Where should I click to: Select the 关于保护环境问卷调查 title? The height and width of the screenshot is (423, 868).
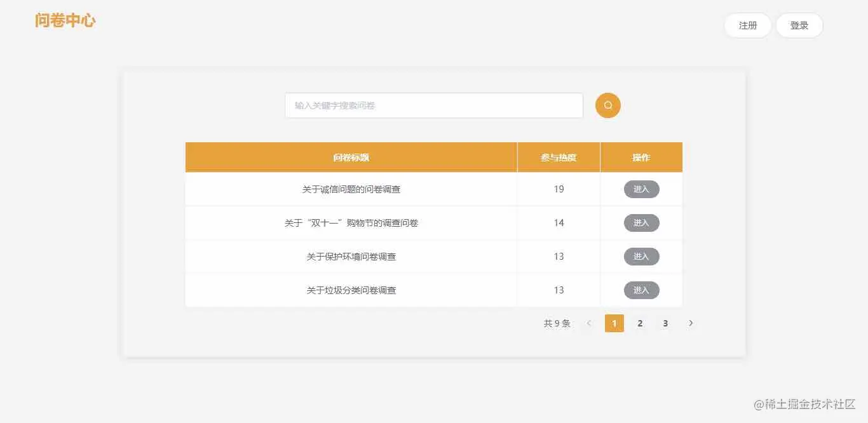351,257
